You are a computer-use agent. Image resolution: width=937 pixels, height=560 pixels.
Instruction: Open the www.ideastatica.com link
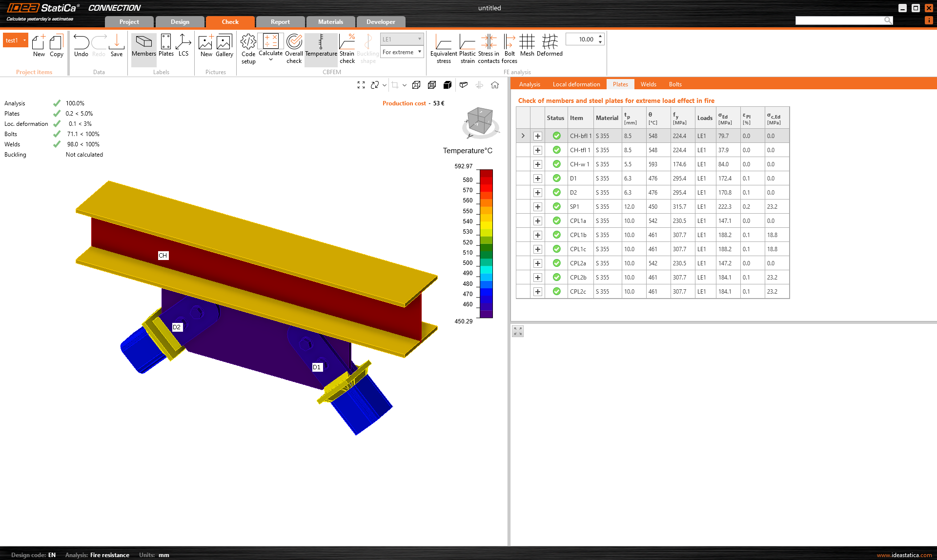[x=904, y=555]
